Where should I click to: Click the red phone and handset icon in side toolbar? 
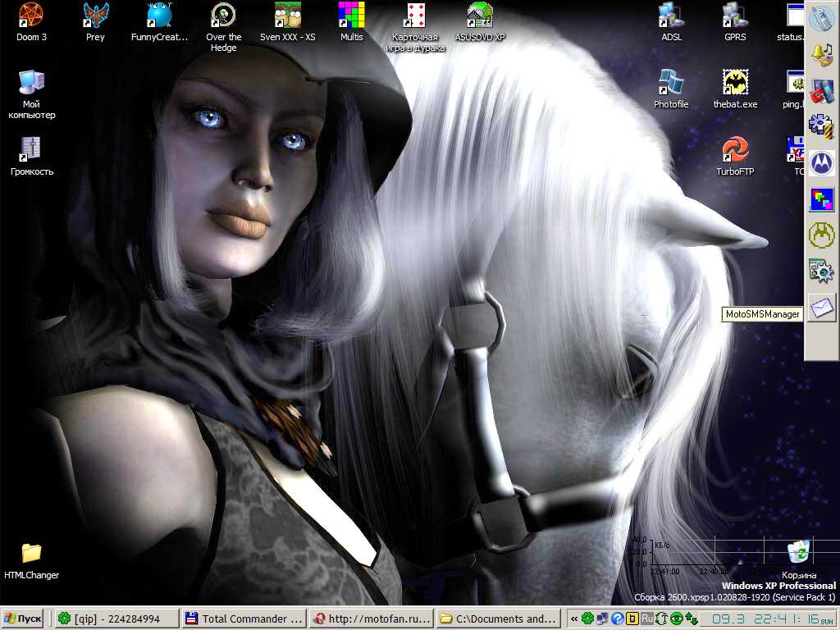pos(822,90)
